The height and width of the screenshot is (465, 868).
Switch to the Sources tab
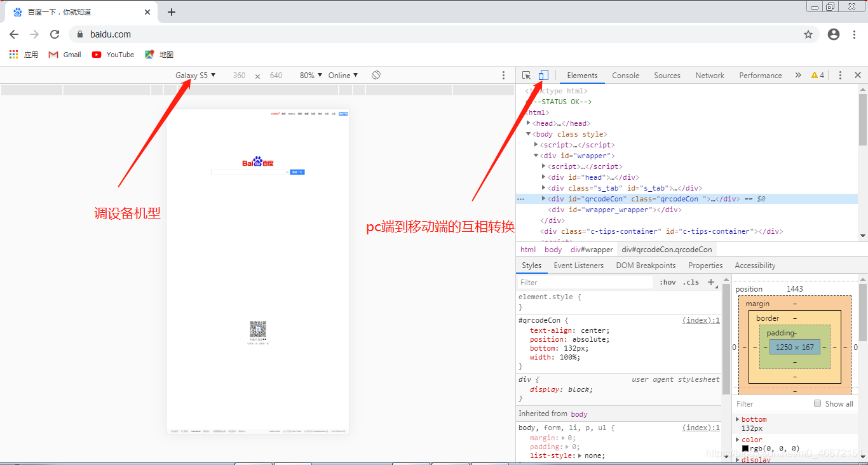pyautogui.click(x=667, y=75)
